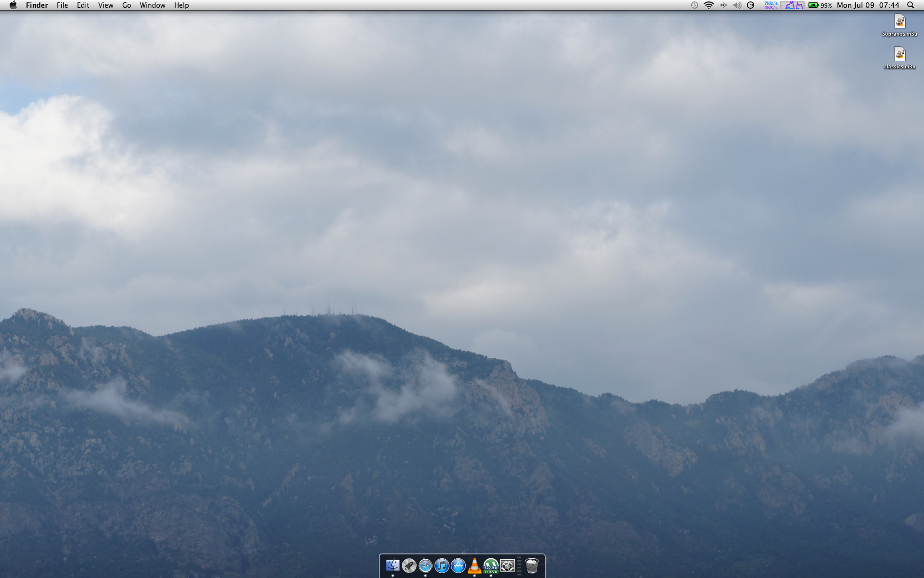Open Spotlight search magnifying glass

tap(911, 5)
